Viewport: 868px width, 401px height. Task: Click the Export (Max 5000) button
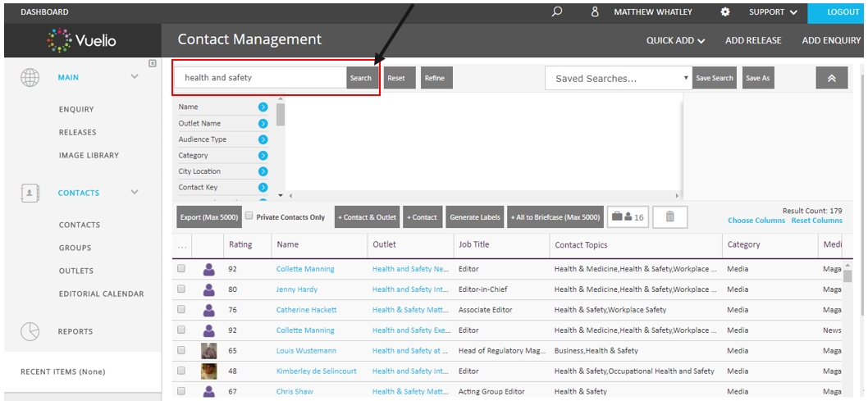point(209,216)
